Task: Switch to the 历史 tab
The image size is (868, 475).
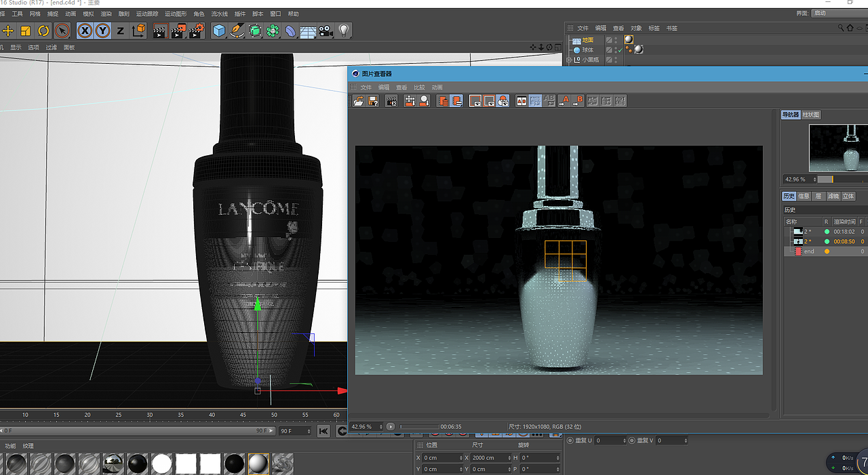Action: coord(789,197)
